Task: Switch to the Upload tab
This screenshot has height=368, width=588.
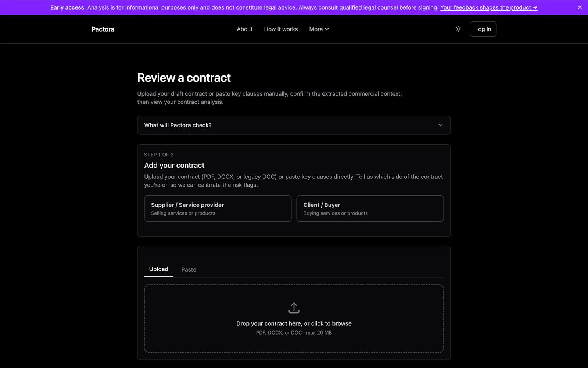Action: click(159, 269)
